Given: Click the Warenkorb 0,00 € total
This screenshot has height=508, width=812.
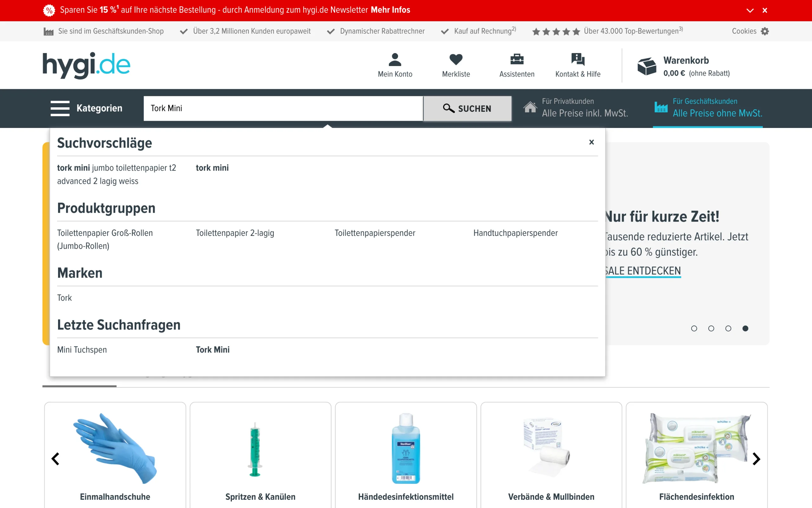Looking at the screenshot, I should (x=674, y=73).
